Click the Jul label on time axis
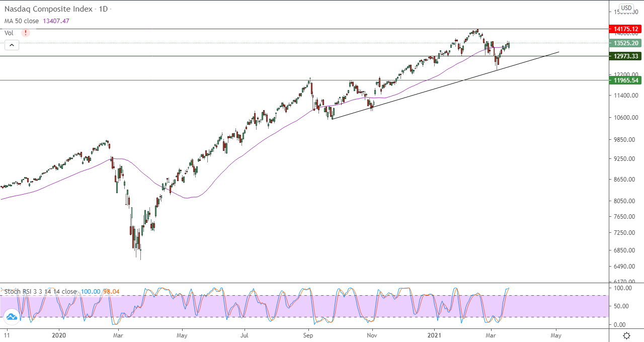This screenshot has width=644, height=342. pos(245,335)
